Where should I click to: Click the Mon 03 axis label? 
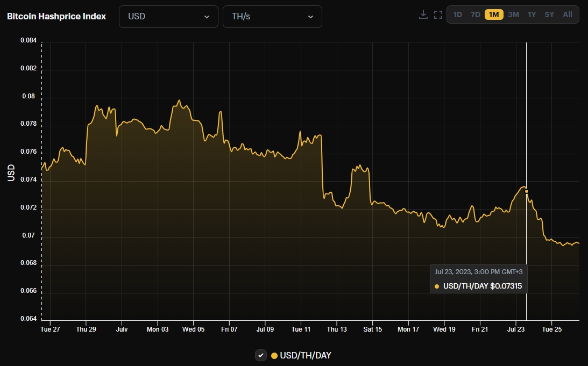click(158, 329)
